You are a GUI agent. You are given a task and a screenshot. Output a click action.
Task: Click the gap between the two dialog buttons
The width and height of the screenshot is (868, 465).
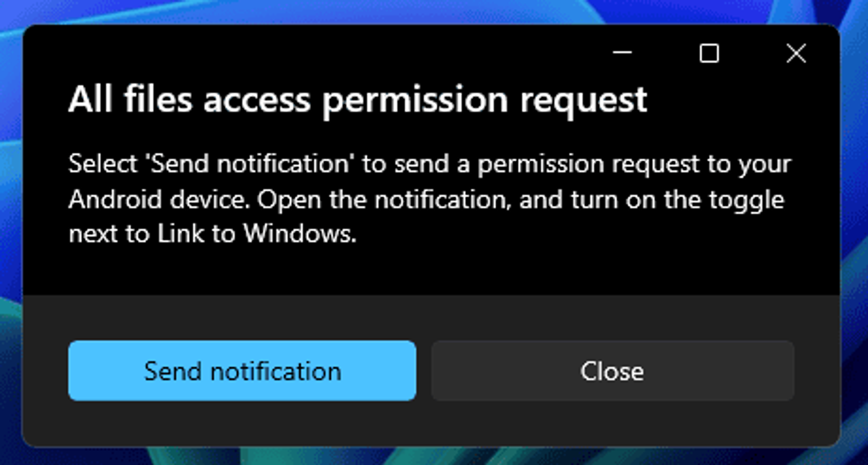click(424, 371)
